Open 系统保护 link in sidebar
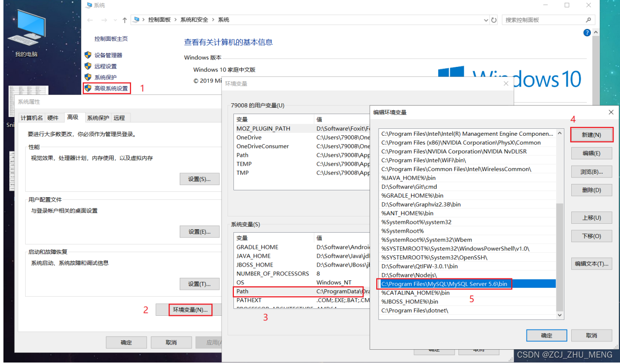The width and height of the screenshot is (620, 364). 105,77
